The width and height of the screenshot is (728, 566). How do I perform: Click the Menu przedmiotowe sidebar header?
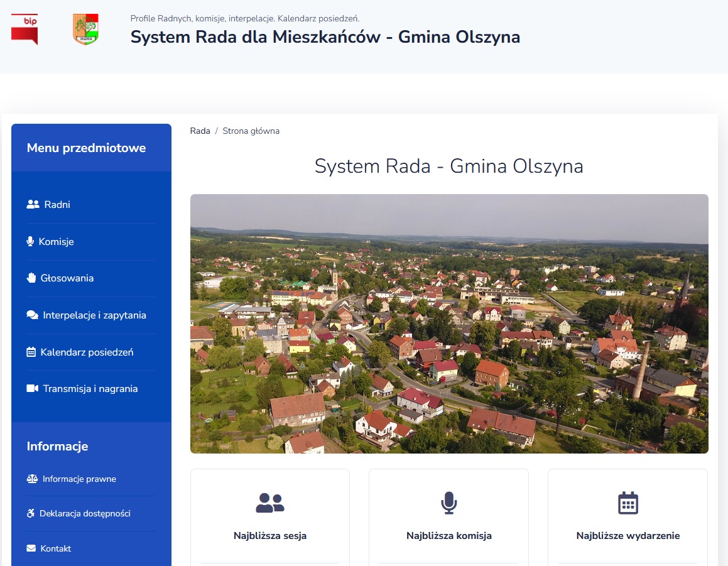coord(86,148)
